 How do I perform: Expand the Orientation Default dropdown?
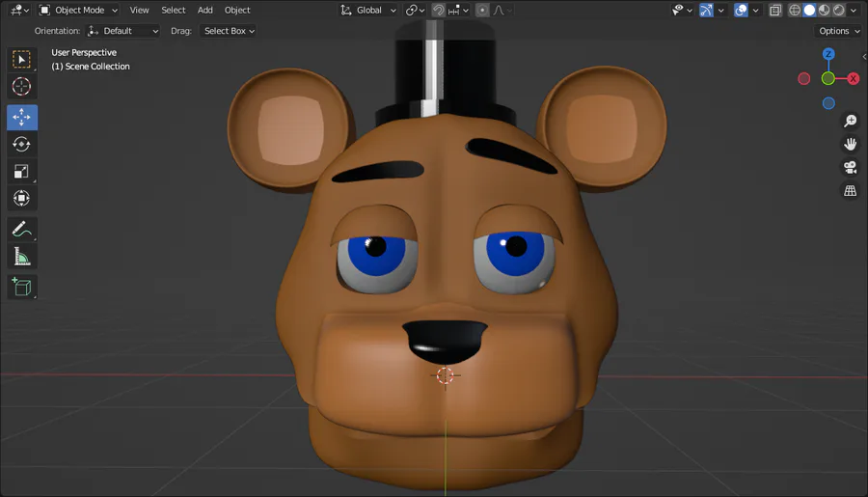pos(122,31)
